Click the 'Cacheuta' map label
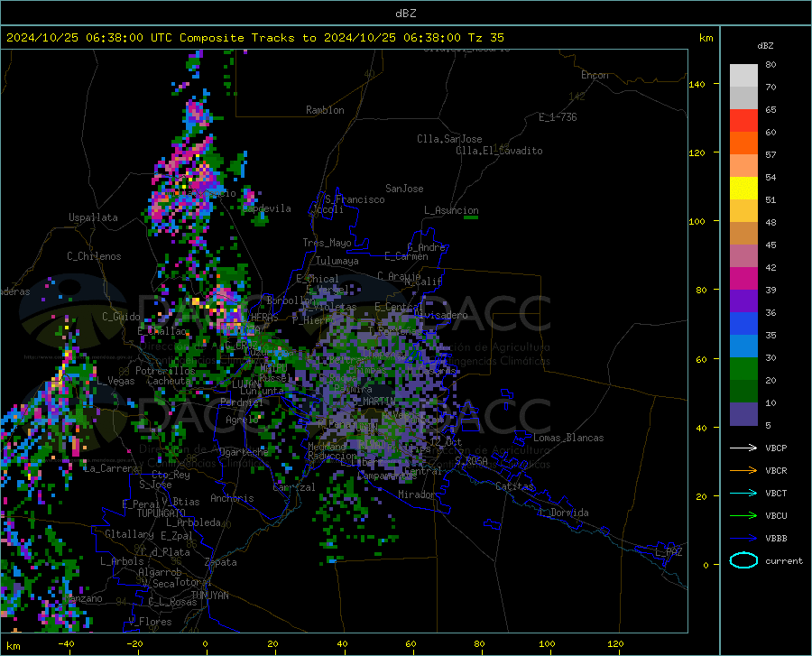Image resolution: width=812 pixels, height=656 pixels. [x=170, y=381]
